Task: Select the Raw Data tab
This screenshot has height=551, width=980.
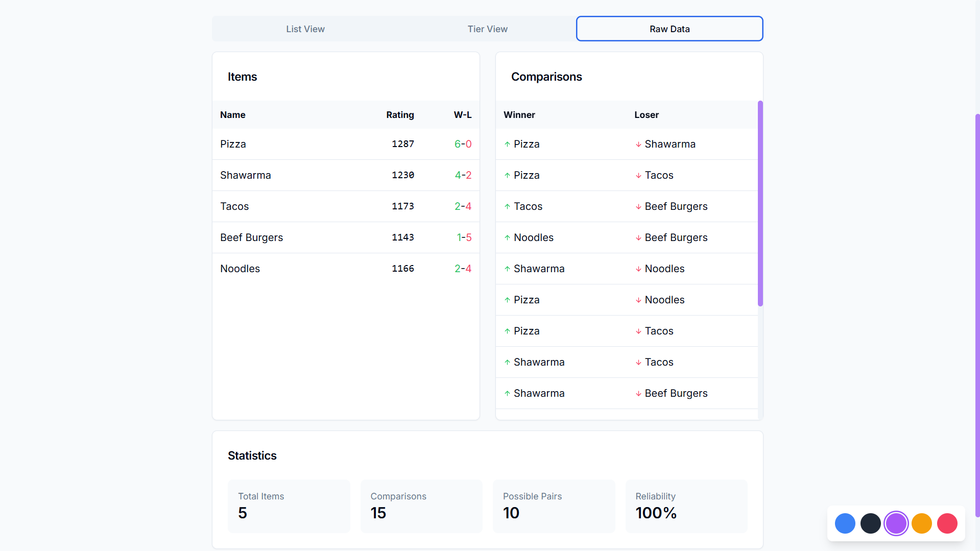Action: pyautogui.click(x=669, y=29)
